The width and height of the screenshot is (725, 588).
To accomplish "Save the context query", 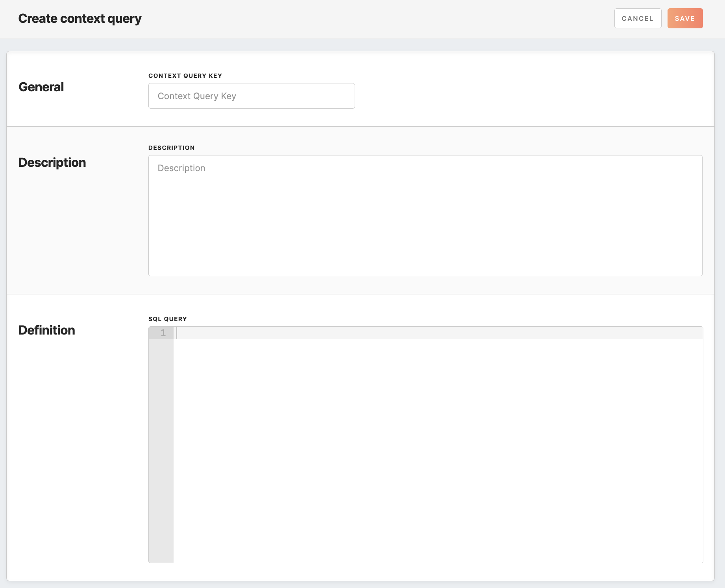I will click(x=685, y=18).
